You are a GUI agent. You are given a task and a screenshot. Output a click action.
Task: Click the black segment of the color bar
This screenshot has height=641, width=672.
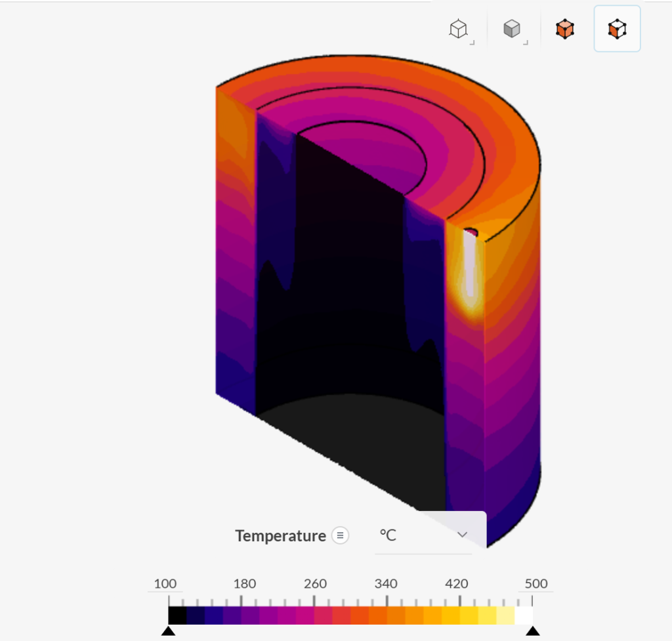pyautogui.click(x=177, y=615)
